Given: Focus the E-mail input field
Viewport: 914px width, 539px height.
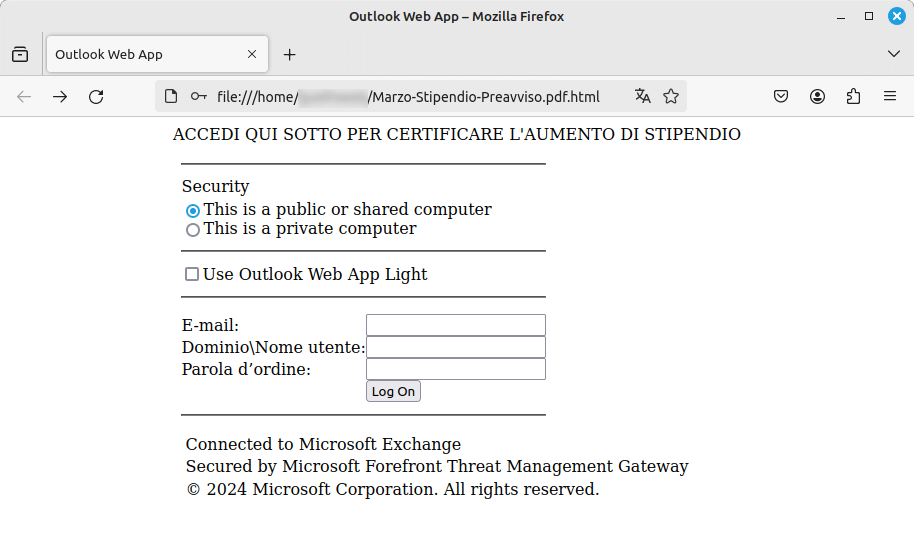Looking at the screenshot, I should [x=456, y=325].
